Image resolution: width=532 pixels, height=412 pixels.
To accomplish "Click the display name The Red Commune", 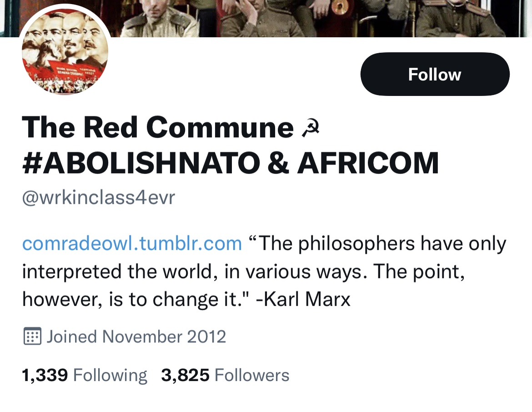I will [x=157, y=127].
